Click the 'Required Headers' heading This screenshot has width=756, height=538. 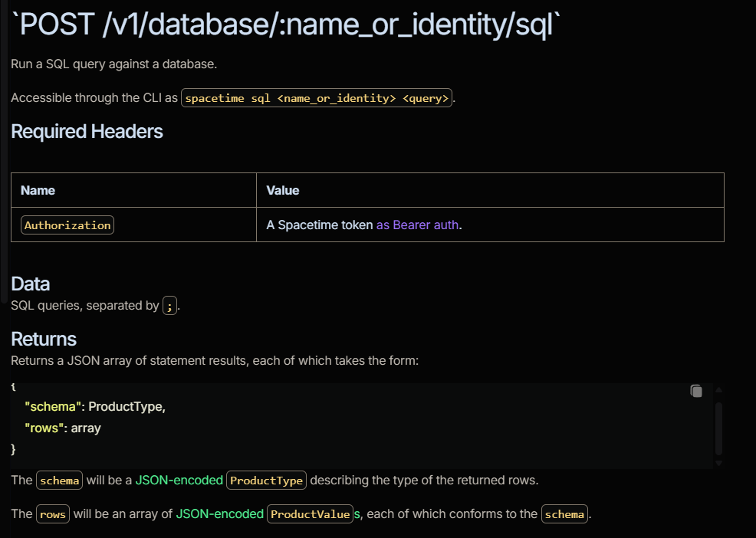tap(87, 132)
